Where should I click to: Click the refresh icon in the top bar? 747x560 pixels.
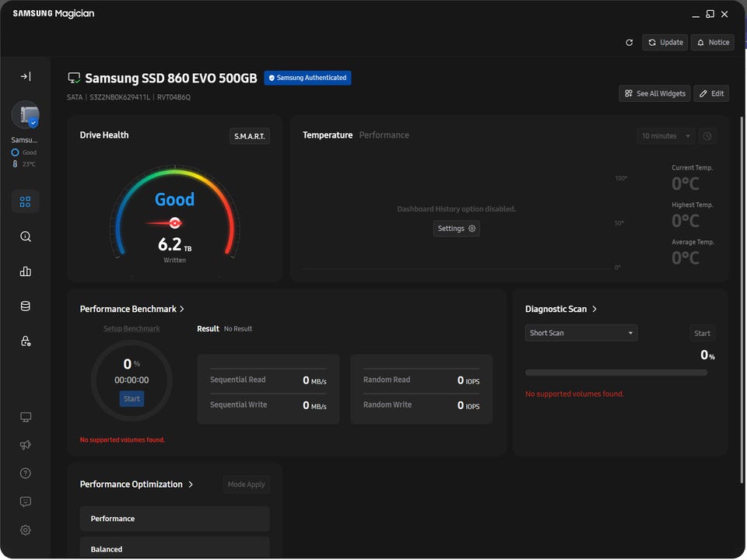click(630, 42)
